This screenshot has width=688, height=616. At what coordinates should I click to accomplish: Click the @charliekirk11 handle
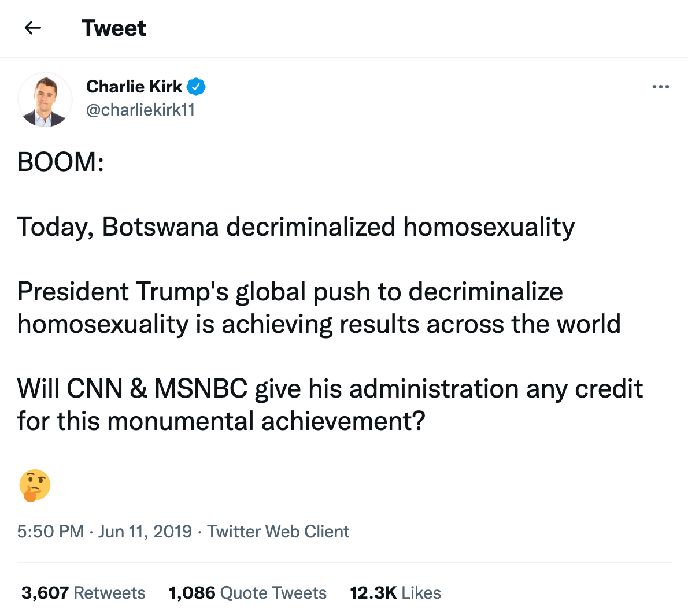[140, 110]
